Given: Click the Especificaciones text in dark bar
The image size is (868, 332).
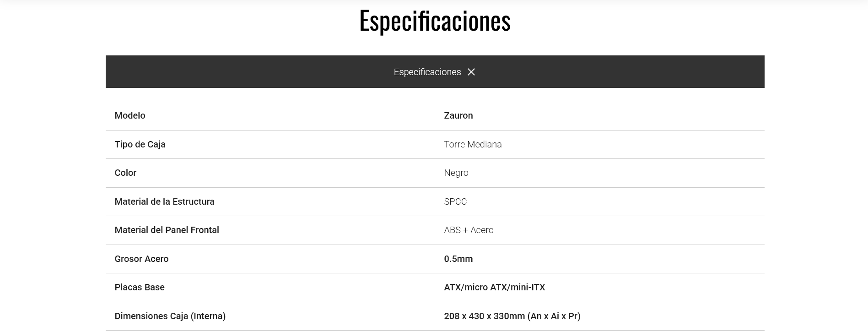Looking at the screenshot, I should (427, 72).
